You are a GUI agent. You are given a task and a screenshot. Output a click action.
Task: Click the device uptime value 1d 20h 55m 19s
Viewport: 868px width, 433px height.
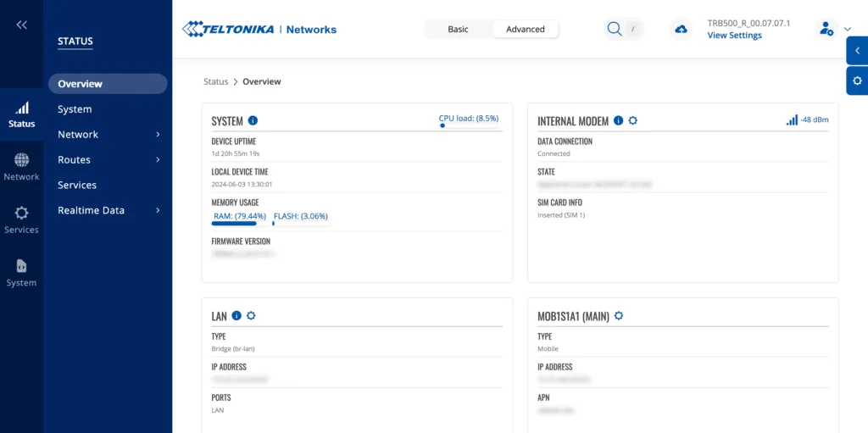point(236,153)
